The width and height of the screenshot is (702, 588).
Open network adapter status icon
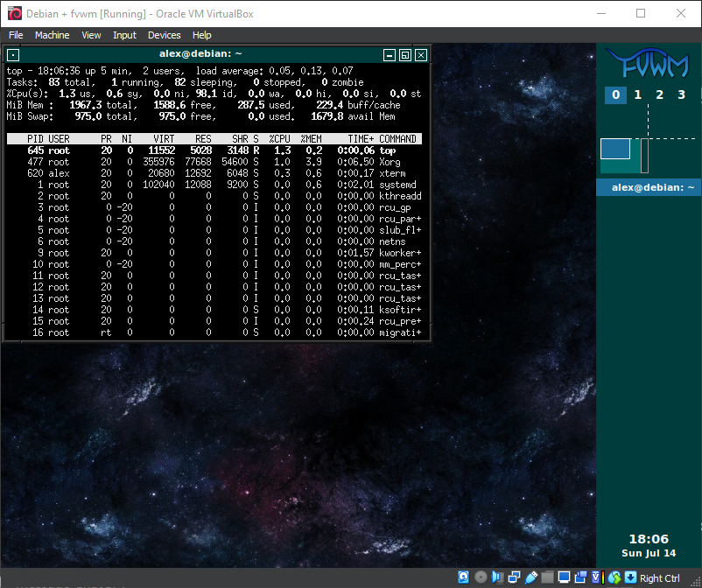click(x=514, y=578)
